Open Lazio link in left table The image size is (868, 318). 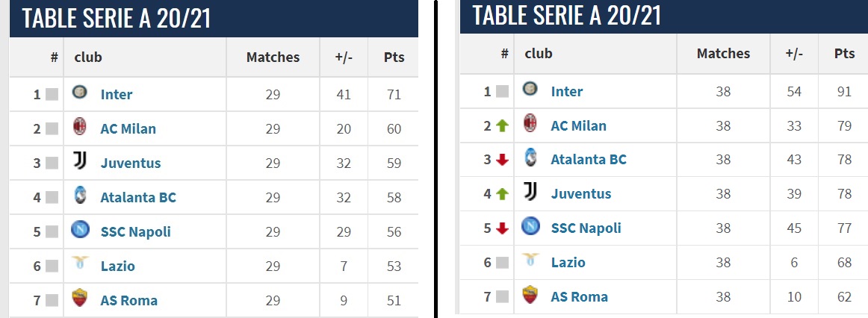118,266
